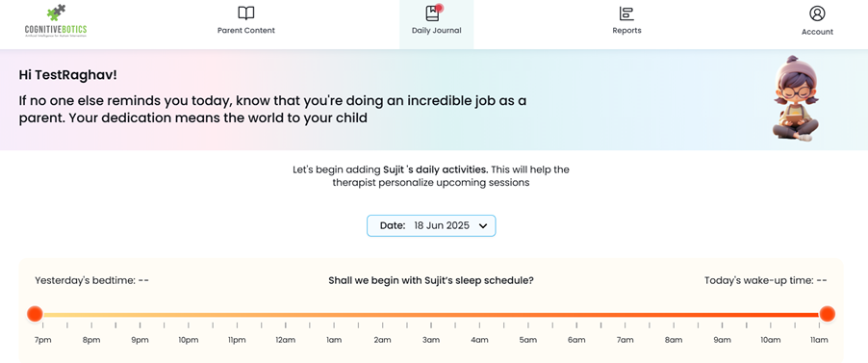Viewport: 868px width, 363px height.
Task: Click the girl avatar illustration
Action: point(795,98)
